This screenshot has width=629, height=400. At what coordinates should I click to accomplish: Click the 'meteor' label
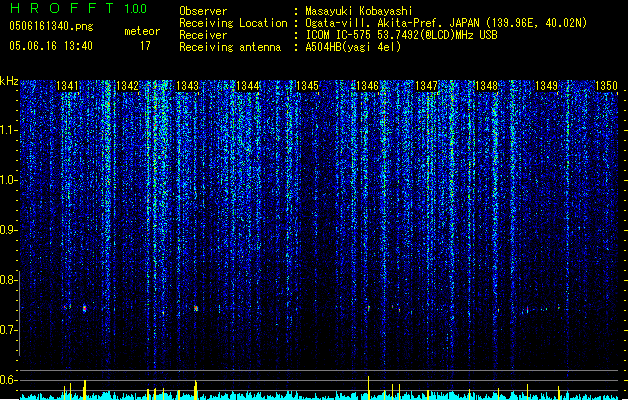point(142,31)
